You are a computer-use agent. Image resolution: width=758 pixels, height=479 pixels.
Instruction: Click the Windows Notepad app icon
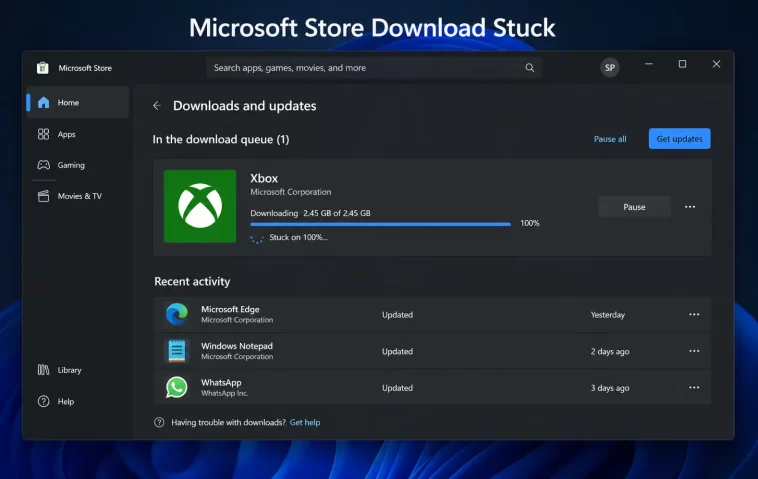click(177, 351)
